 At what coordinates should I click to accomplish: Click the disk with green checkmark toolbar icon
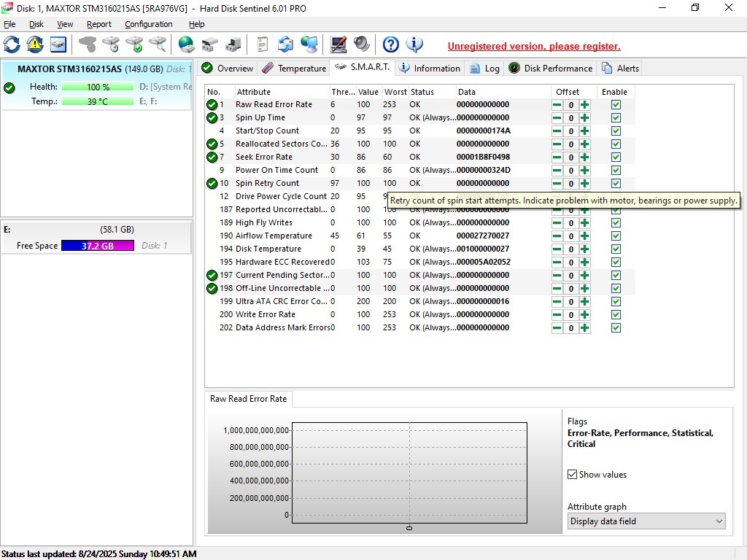tap(134, 44)
